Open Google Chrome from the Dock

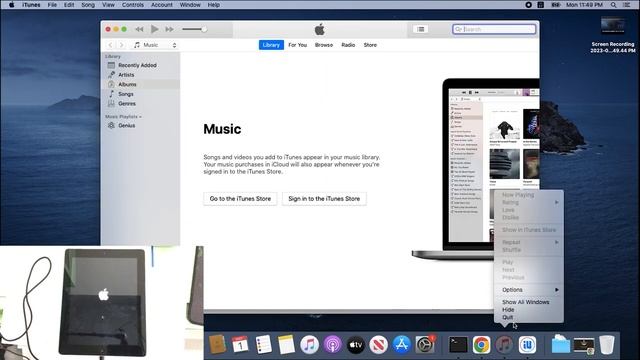[481, 344]
